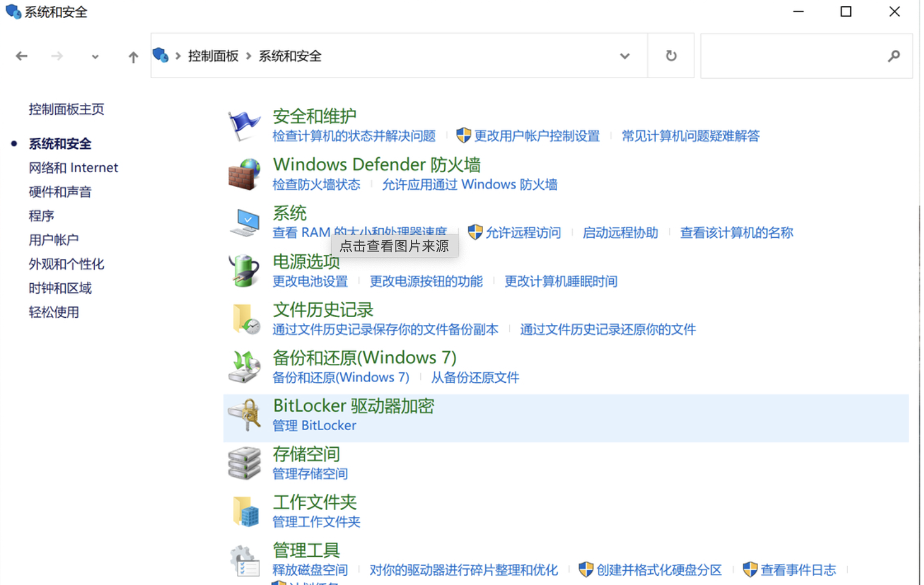Click the Power Options battery icon
Screen dimensions: 924x585
point(244,270)
